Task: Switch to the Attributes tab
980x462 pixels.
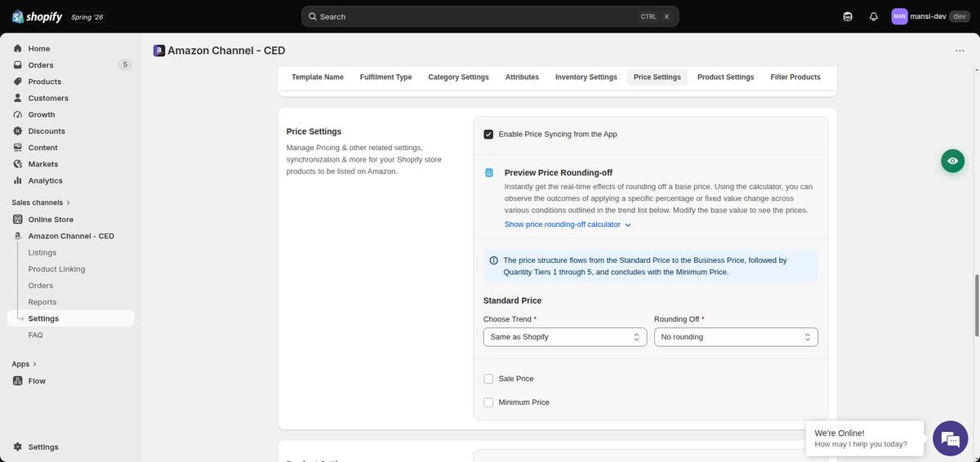Action: (522, 77)
